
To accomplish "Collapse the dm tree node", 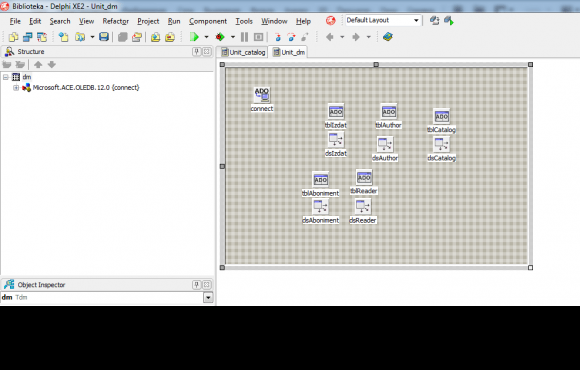I will [x=6, y=77].
